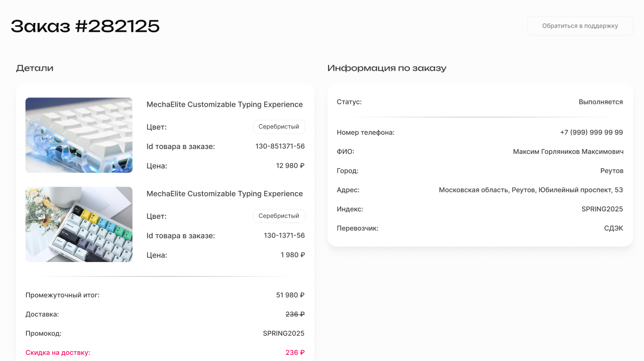Click the 12 980 ₽ price
The width and height of the screenshot is (644, 361).
point(290,165)
